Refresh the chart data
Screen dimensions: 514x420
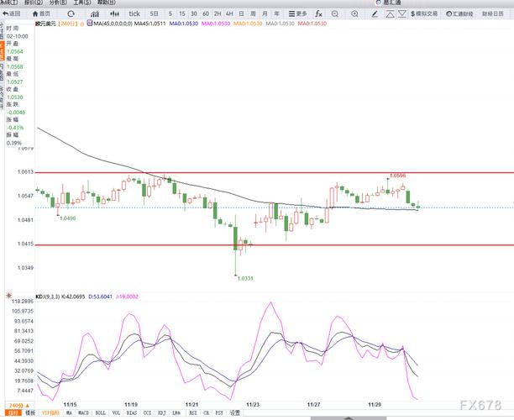(71, 13)
